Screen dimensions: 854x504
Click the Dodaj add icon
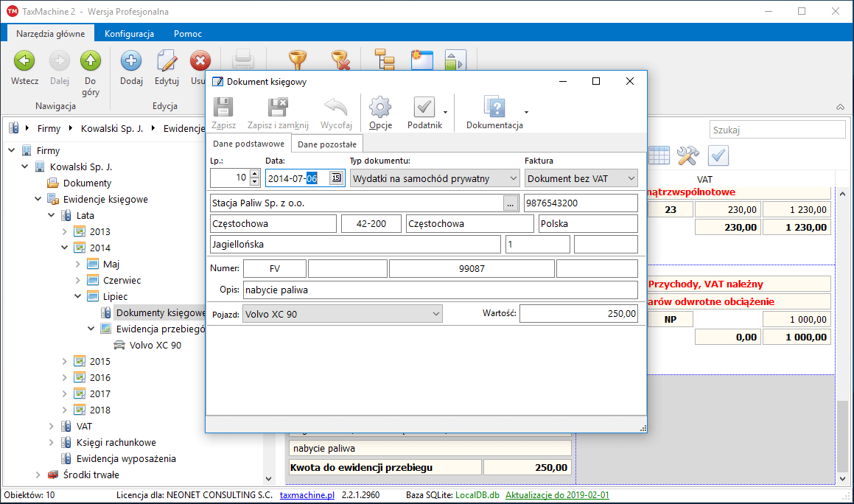pyautogui.click(x=131, y=62)
